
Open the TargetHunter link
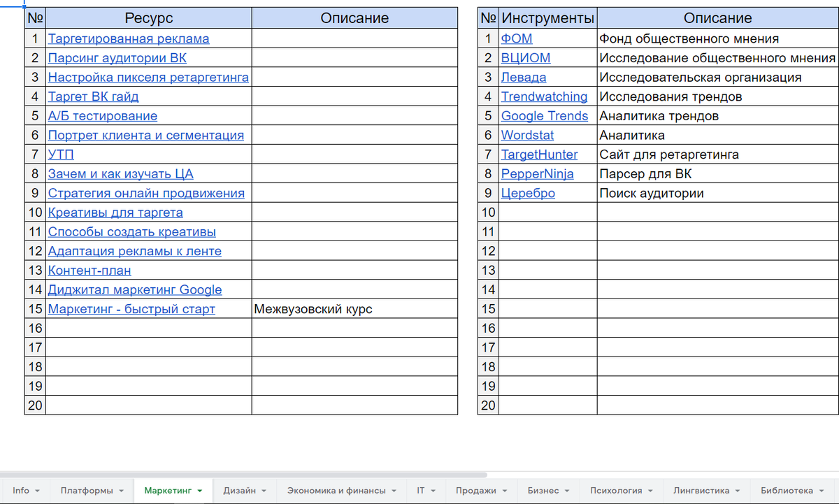[x=540, y=154]
